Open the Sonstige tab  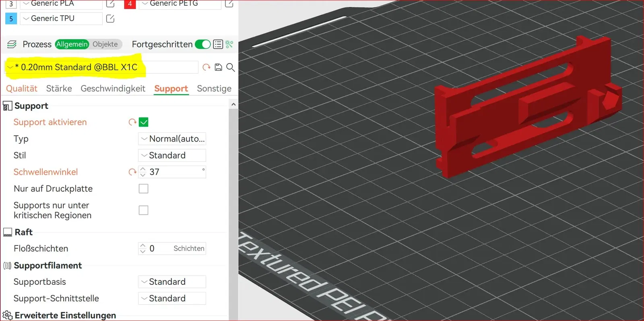[x=214, y=88]
